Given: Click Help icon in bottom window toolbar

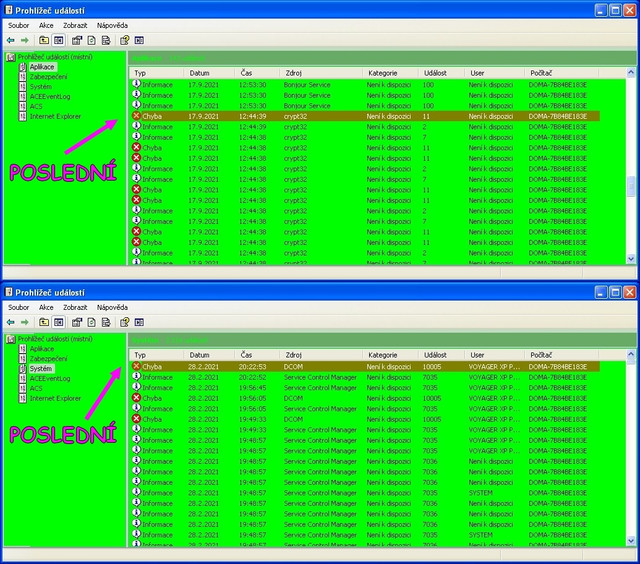Looking at the screenshot, I should [x=124, y=322].
